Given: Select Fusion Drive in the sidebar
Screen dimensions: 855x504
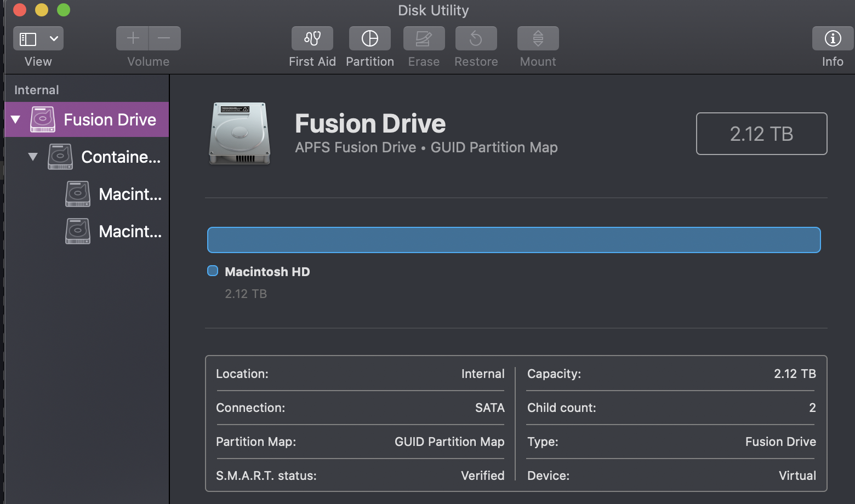Looking at the screenshot, I should pyautogui.click(x=110, y=119).
